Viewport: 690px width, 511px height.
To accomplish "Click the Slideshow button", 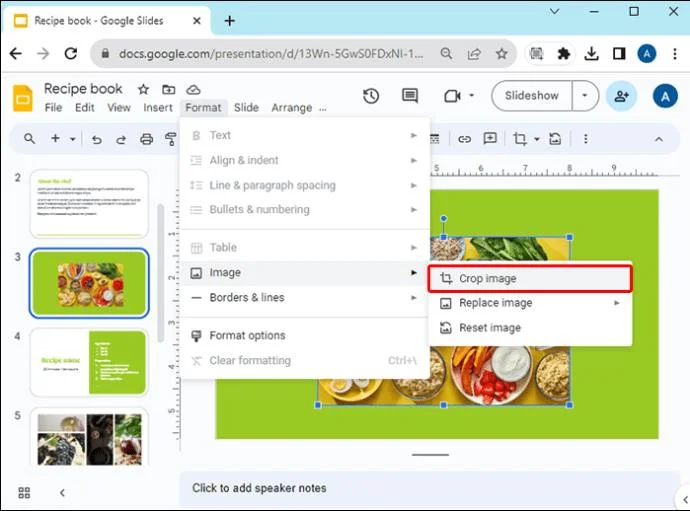I will click(x=532, y=96).
